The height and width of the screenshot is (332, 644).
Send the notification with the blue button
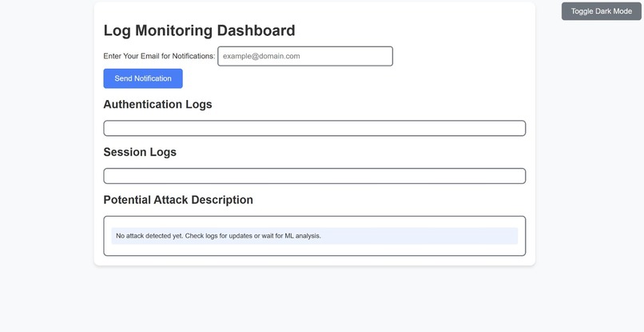(x=143, y=78)
